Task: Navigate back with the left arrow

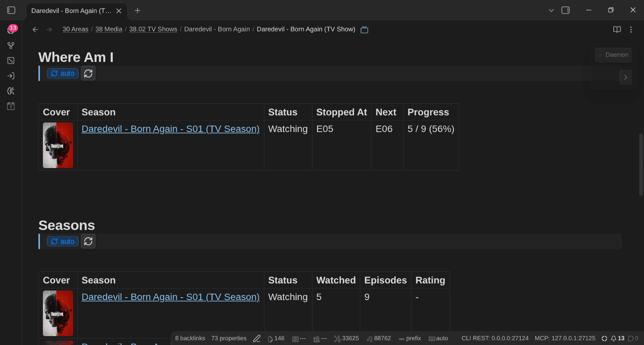Action: pos(35,29)
